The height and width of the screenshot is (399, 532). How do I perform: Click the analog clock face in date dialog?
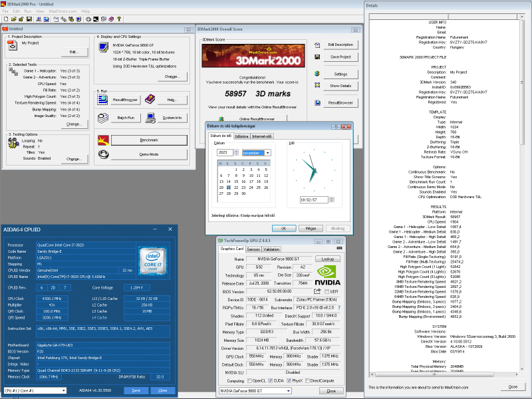click(314, 170)
